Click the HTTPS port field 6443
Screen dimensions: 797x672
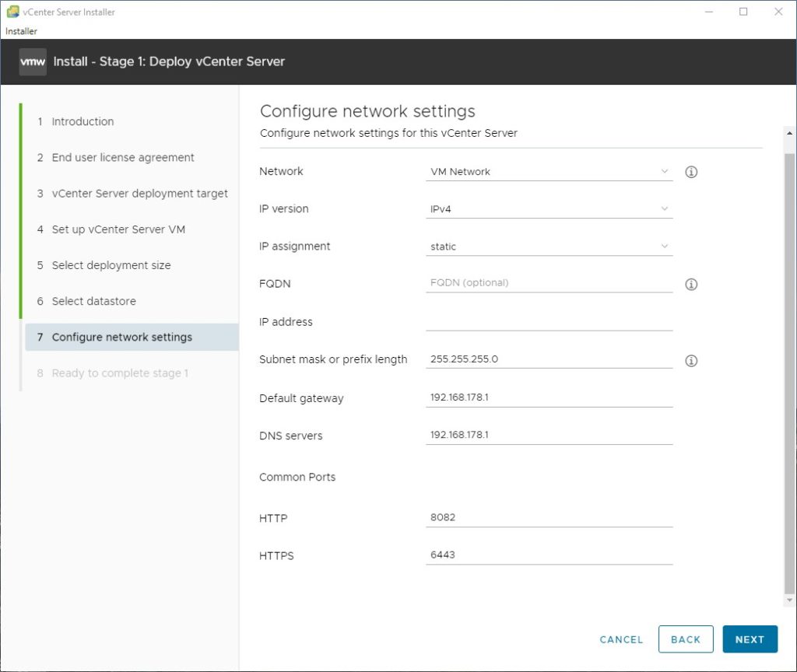[x=549, y=555]
